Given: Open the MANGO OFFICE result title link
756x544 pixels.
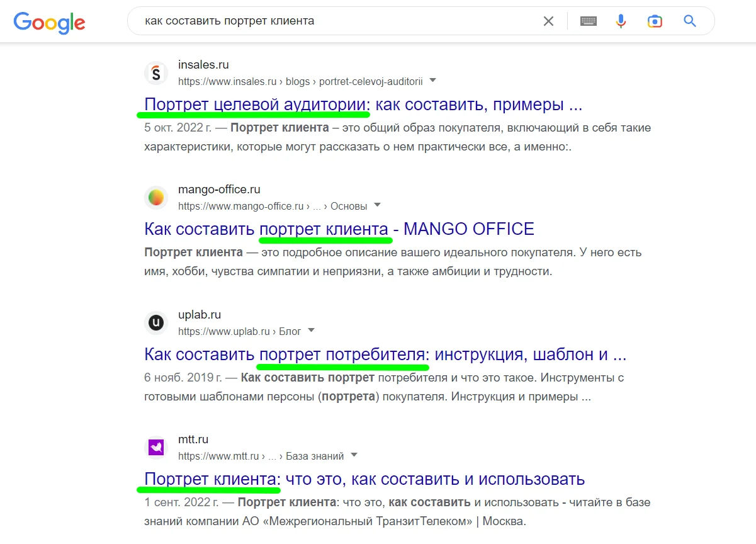Looking at the screenshot, I should [339, 229].
